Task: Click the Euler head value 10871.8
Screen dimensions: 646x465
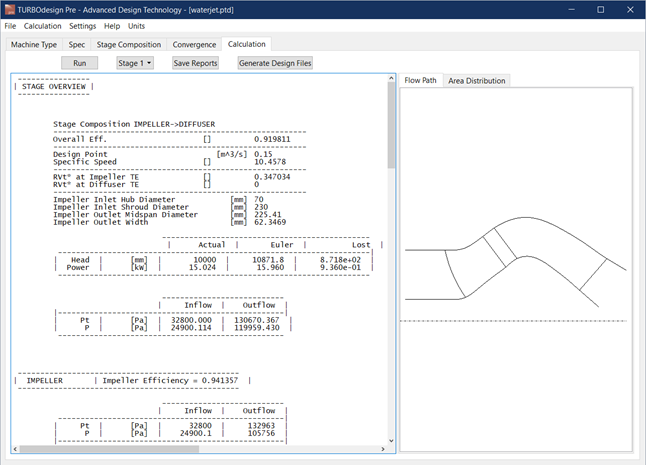Action: [x=268, y=260]
